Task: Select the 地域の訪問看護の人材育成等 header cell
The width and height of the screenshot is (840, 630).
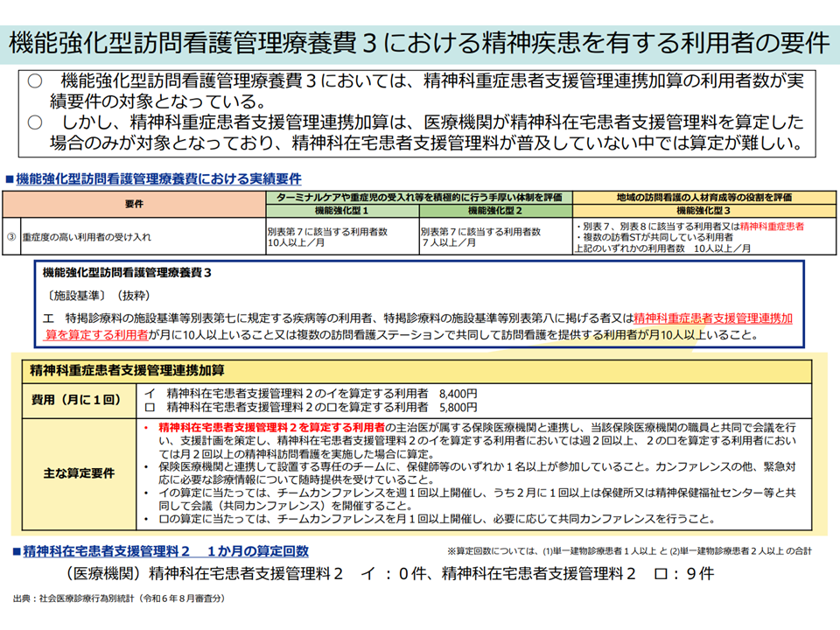Action: (x=703, y=198)
